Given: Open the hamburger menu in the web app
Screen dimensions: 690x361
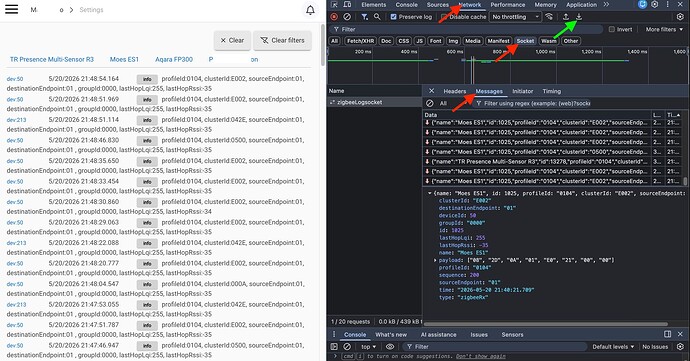Looking at the screenshot, I should coord(11,9).
